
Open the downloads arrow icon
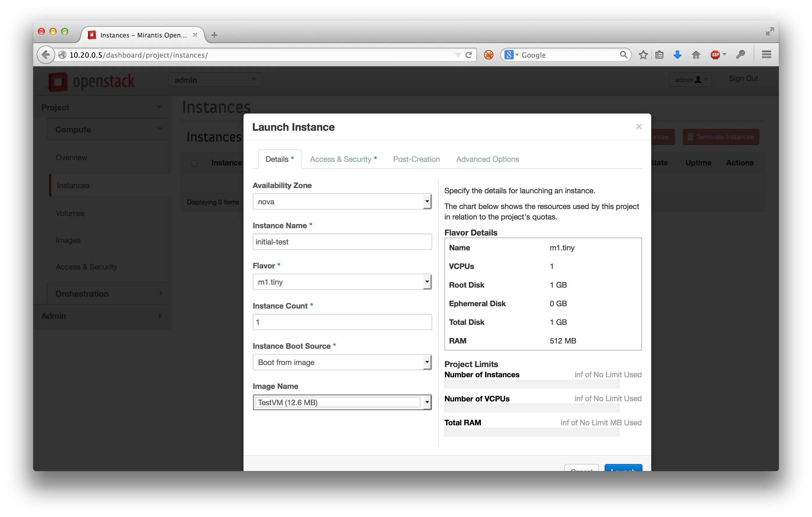point(677,55)
